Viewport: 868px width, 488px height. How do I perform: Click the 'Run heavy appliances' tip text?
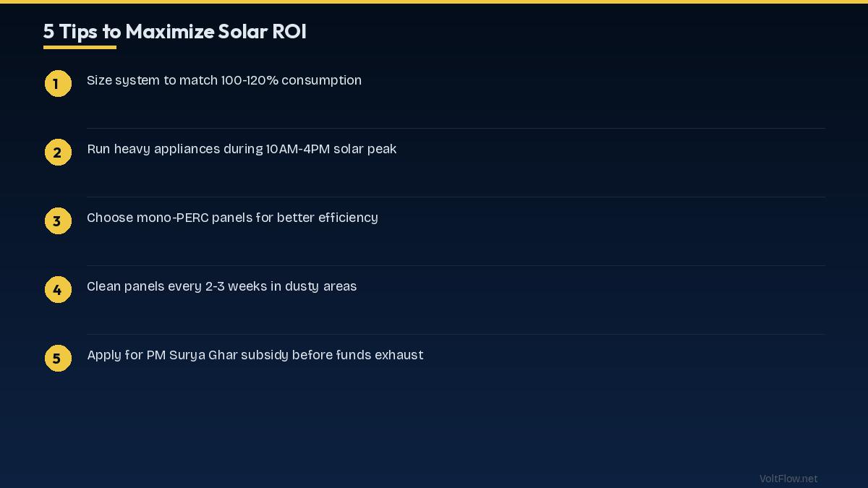[x=242, y=149]
